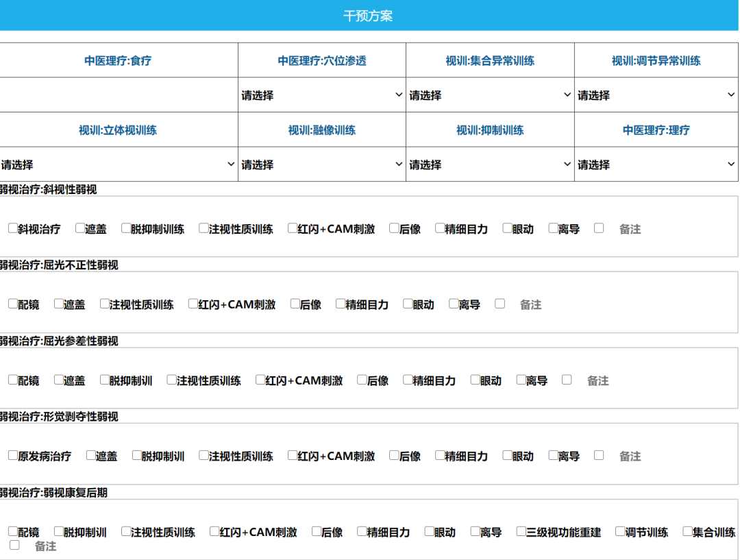Check 遮盖 in 屈光不正性弱视 row
Screen dimensions: 740x560
58,304
